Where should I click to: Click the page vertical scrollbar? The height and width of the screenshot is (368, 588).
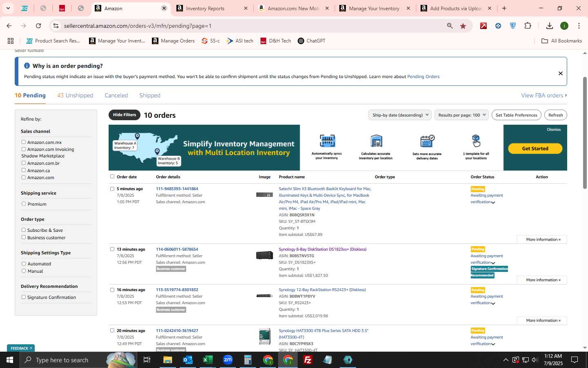coord(585,133)
